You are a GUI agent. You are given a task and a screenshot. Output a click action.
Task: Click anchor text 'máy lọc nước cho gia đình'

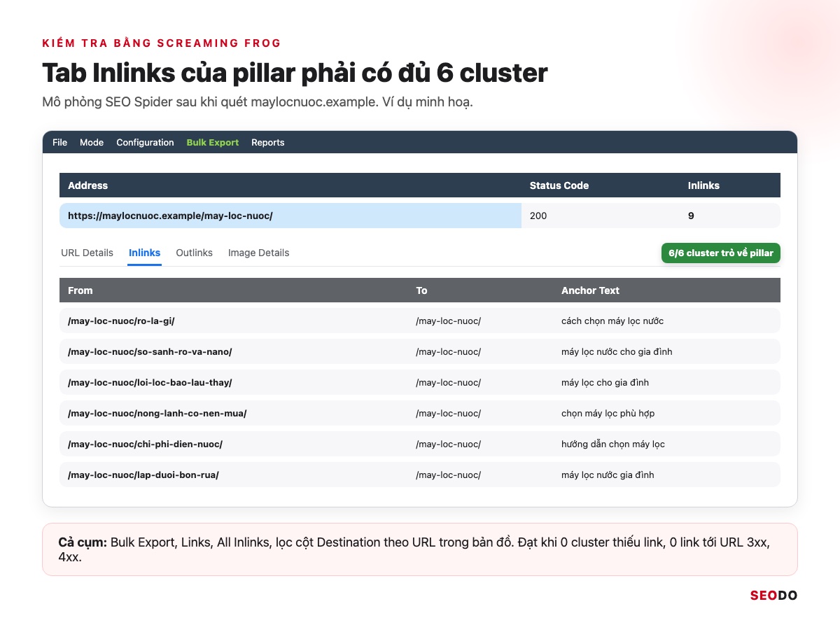pos(617,351)
